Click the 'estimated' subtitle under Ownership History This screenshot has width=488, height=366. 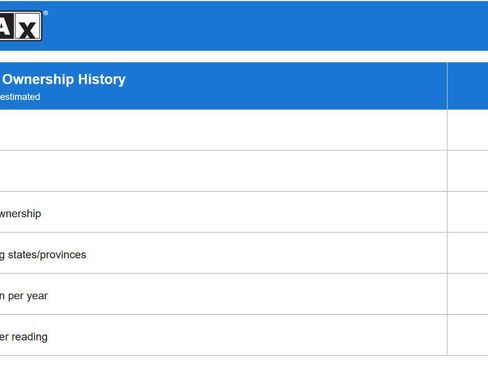20,97
